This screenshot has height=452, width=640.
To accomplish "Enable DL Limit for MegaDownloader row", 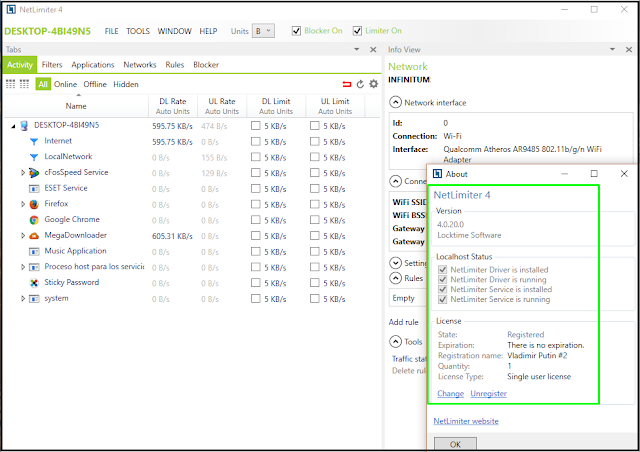I will click(x=256, y=235).
